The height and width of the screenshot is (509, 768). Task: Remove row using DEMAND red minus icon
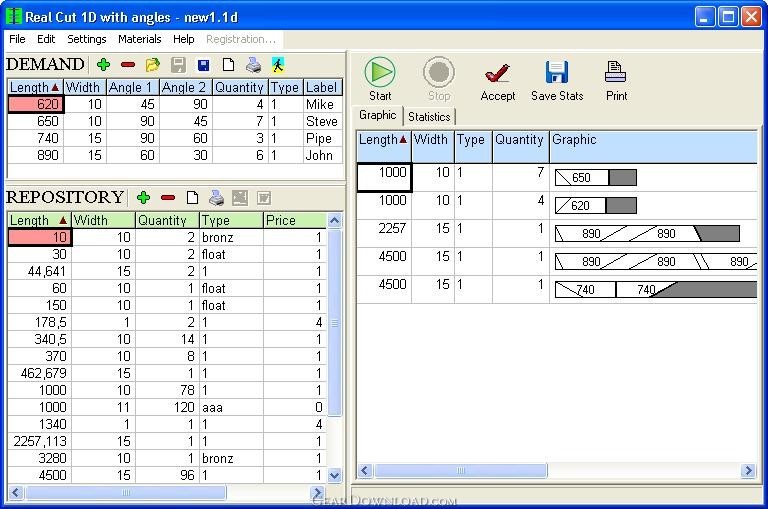(x=128, y=65)
